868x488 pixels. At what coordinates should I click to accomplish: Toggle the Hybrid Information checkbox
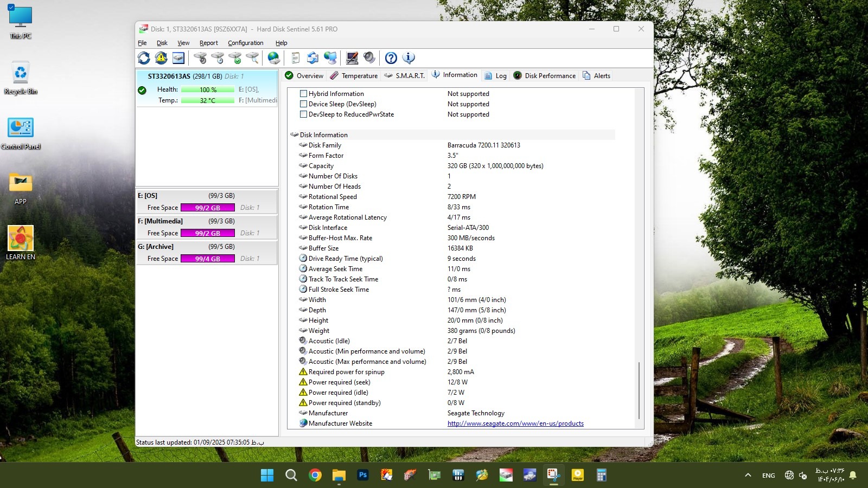304,94
